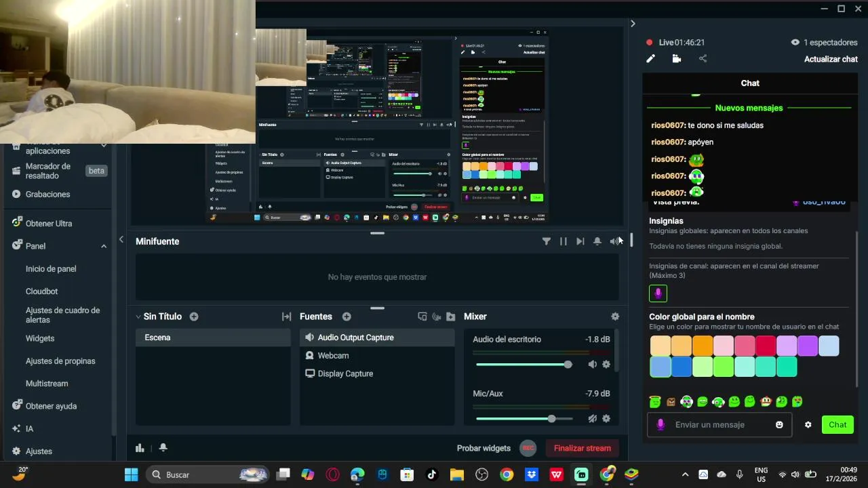Image resolution: width=868 pixels, height=488 pixels.
Task: Open performance stats bar chart icon
Action: pyautogui.click(x=140, y=447)
